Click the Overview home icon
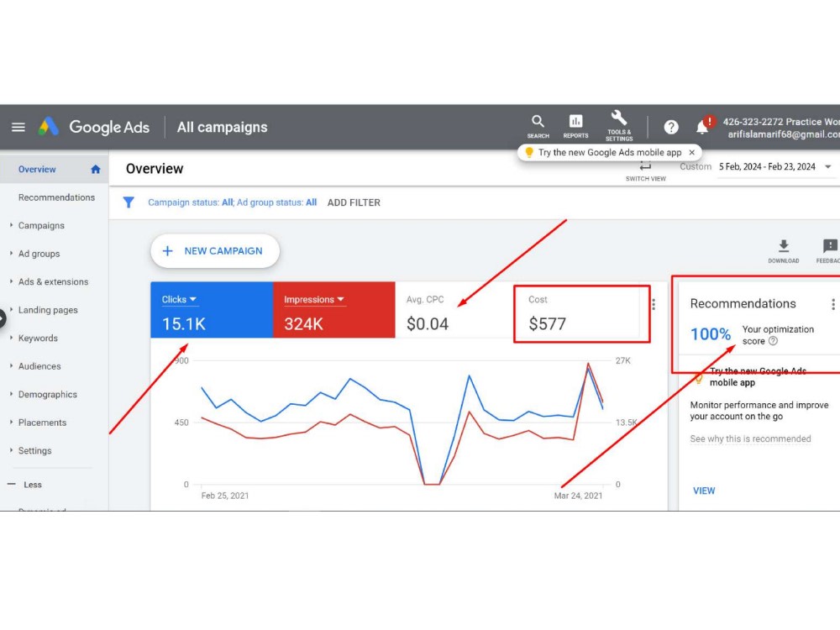The width and height of the screenshot is (840, 630). click(x=96, y=170)
